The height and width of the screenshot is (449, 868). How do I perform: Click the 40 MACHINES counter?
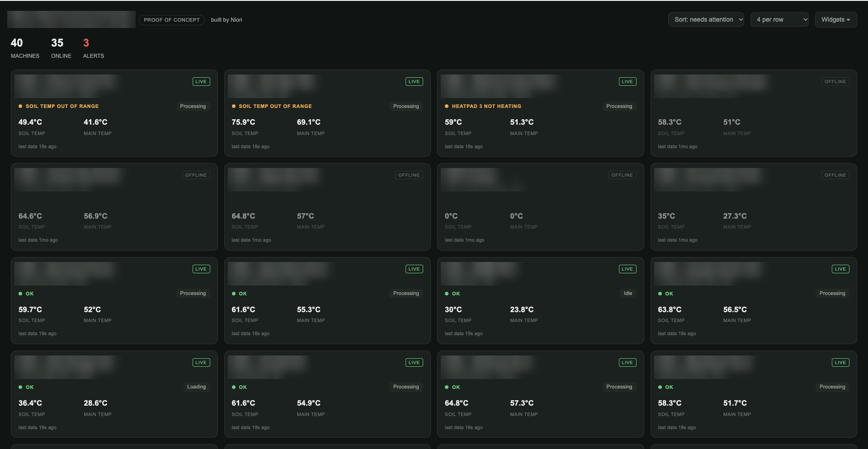pos(25,48)
